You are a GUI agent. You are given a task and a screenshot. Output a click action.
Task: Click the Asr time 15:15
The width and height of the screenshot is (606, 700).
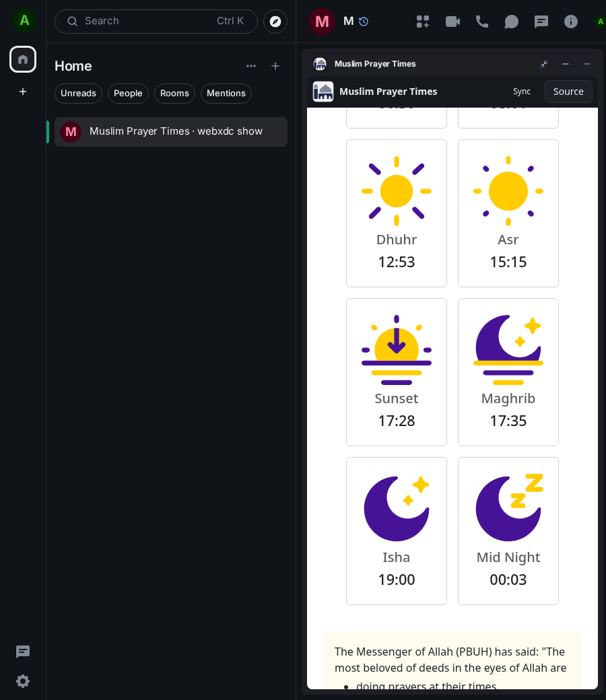click(508, 262)
